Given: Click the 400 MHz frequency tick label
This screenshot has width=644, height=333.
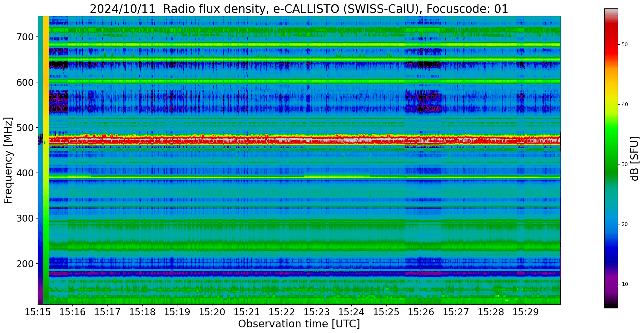Looking at the screenshot, I should click(x=25, y=173).
